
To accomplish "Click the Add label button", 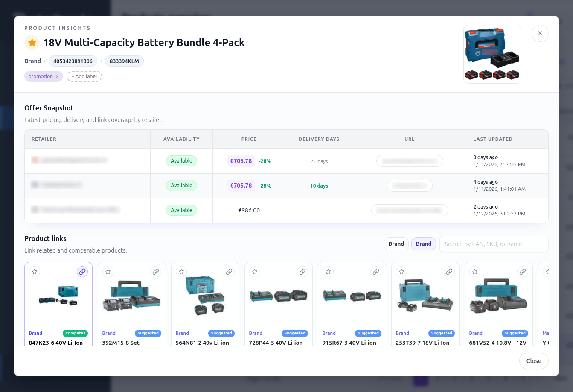I will 84,77.
